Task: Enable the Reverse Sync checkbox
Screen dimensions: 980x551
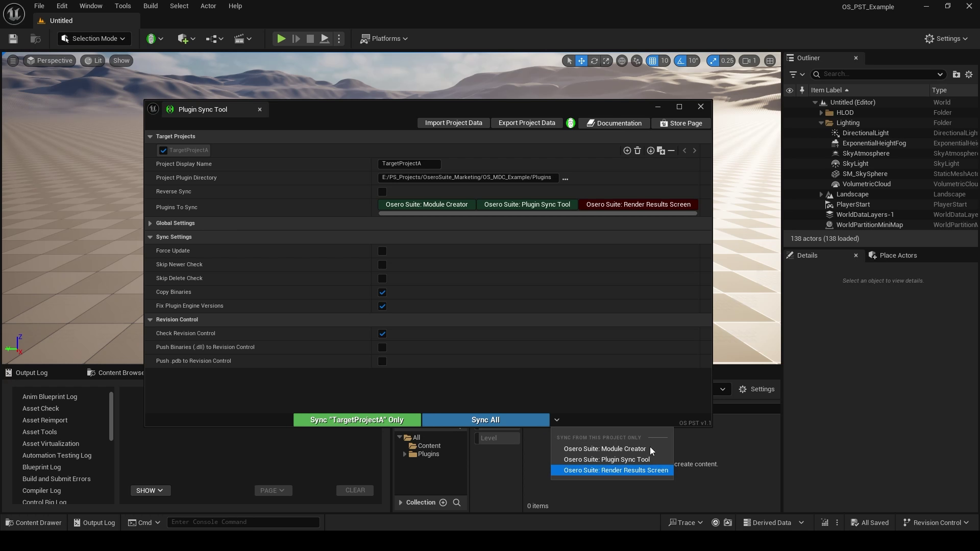Action: click(x=382, y=192)
